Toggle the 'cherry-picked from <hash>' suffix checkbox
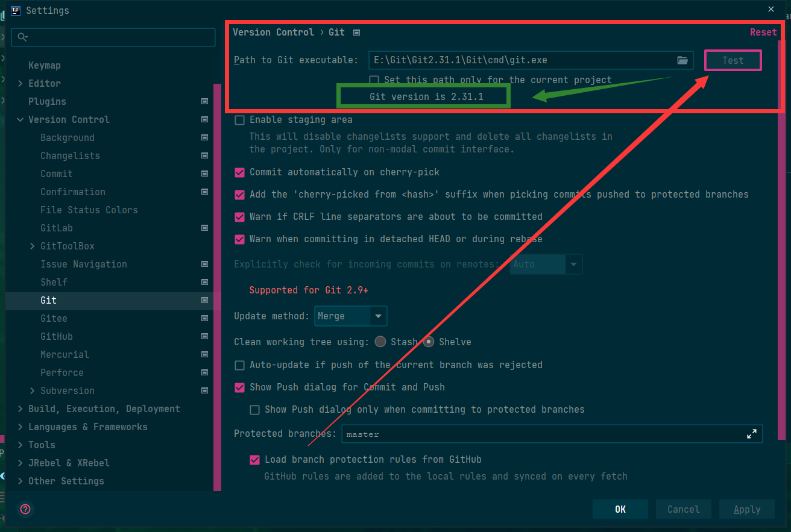Screen dimensions: 791x532 click(239, 195)
